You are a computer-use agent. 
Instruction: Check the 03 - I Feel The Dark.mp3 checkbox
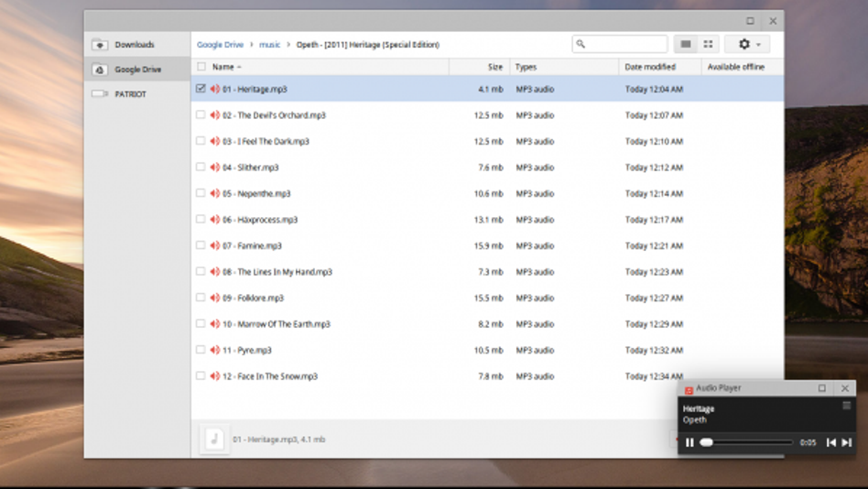click(x=201, y=141)
